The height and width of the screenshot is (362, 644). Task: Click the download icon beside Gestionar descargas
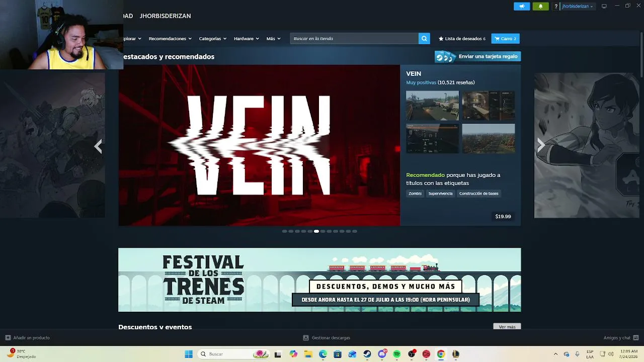[x=306, y=338]
